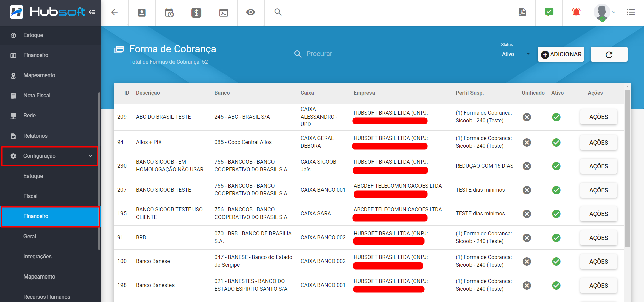The width and height of the screenshot is (644, 302).
Task: Click the sidebar vertical scrollbar
Action: (99, 171)
